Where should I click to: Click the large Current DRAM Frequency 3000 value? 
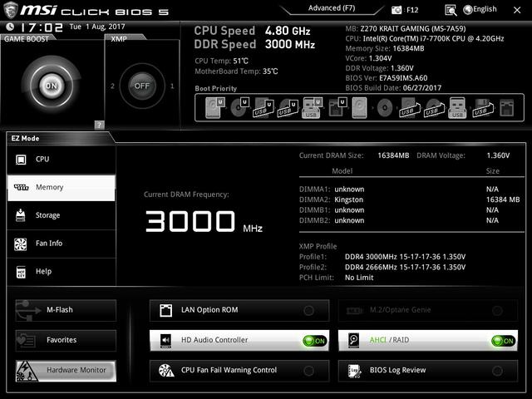[190, 221]
